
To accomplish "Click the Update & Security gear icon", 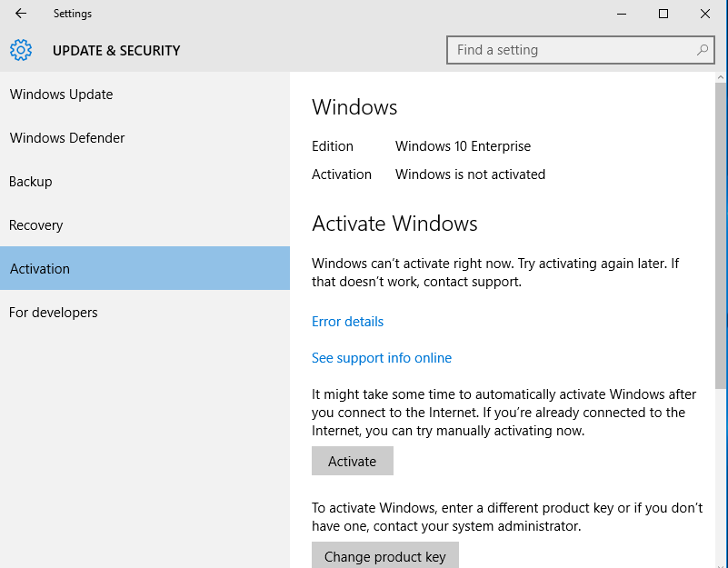I will point(21,50).
